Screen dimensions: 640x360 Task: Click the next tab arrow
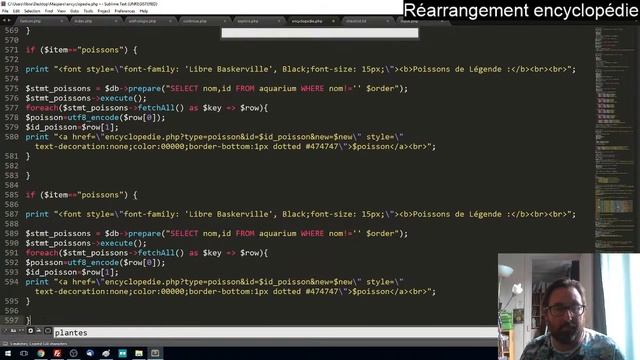(x=9, y=20)
